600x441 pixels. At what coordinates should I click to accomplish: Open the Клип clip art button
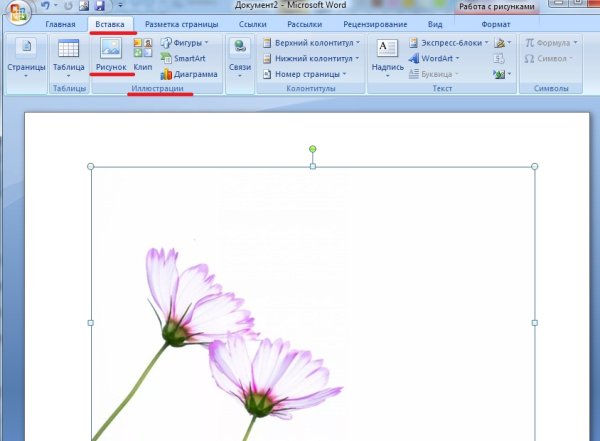(x=142, y=57)
